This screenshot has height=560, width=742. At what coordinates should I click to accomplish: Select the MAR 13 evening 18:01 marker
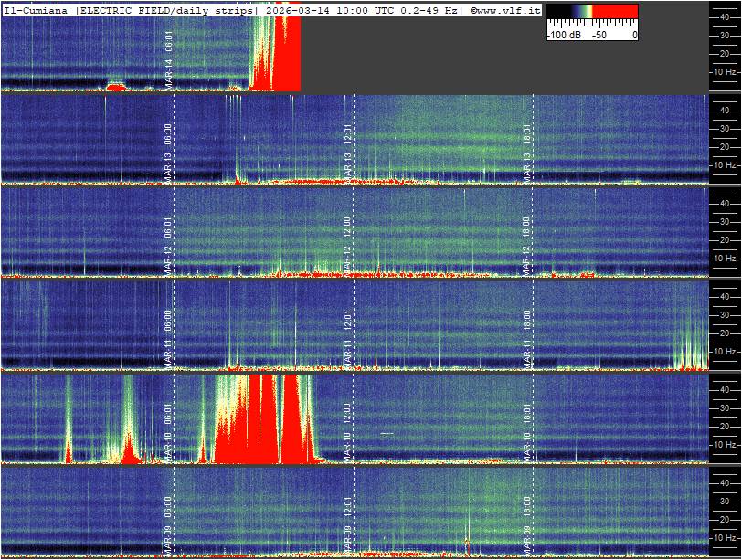(x=527, y=146)
